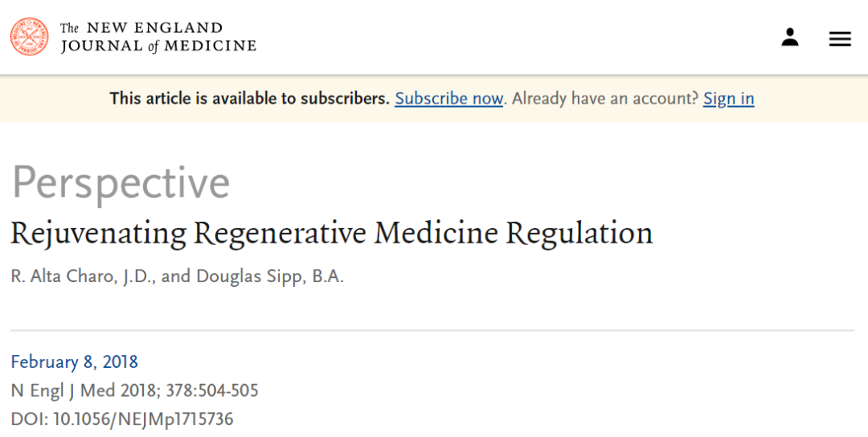The width and height of the screenshot is (868, 437).
Task: Click the horizontal divider below the authors
Action: 432,330
